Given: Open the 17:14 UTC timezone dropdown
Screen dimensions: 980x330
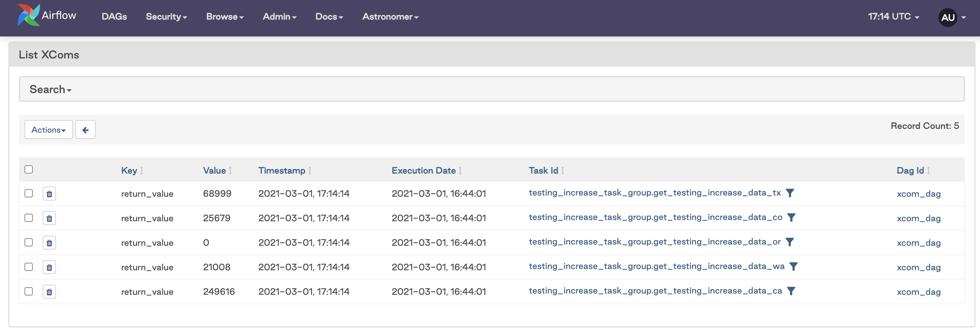Looking at the screenshot, I should pyautogui.click(x=893, y=17).
